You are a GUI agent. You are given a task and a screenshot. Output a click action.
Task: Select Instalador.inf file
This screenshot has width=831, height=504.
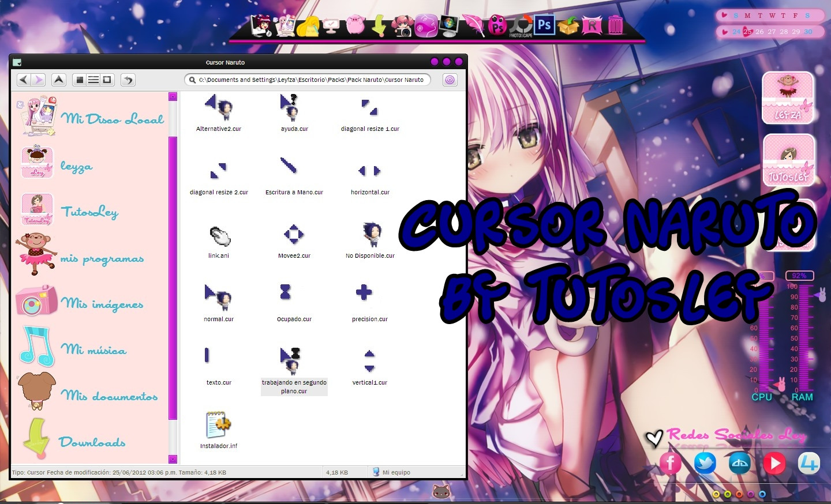coord(219,430)
